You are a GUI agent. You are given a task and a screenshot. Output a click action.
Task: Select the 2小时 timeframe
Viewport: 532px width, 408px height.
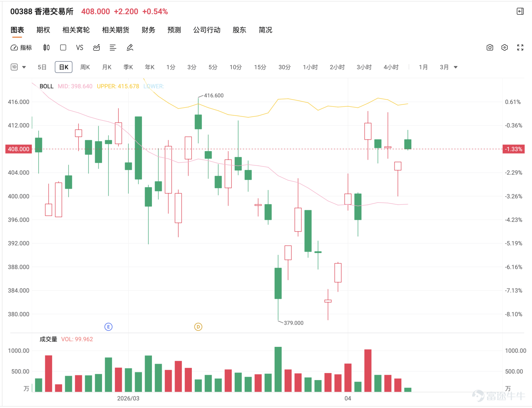337,67
